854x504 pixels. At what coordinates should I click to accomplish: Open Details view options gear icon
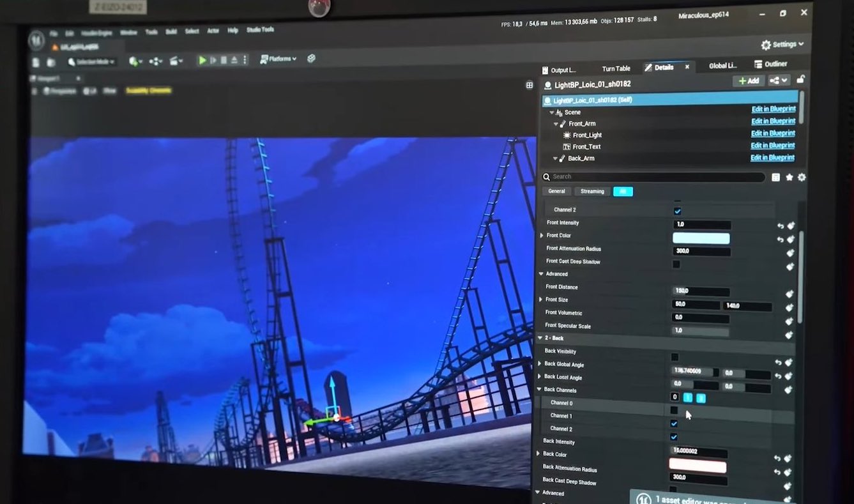click(802, 178)
